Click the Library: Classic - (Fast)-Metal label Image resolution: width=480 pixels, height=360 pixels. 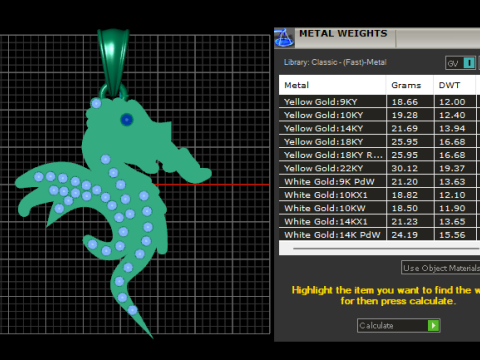335,62
